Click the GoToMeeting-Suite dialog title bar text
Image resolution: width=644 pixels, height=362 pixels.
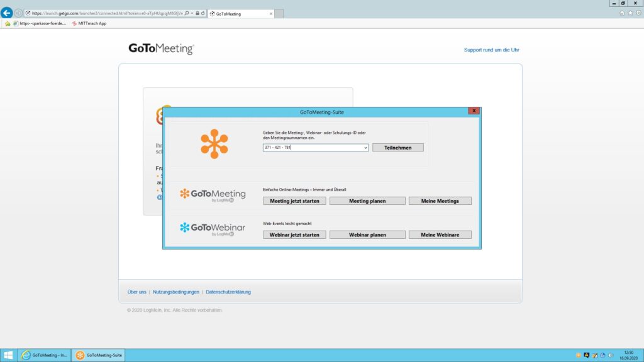pyautogui.click(x=321, y=112)
